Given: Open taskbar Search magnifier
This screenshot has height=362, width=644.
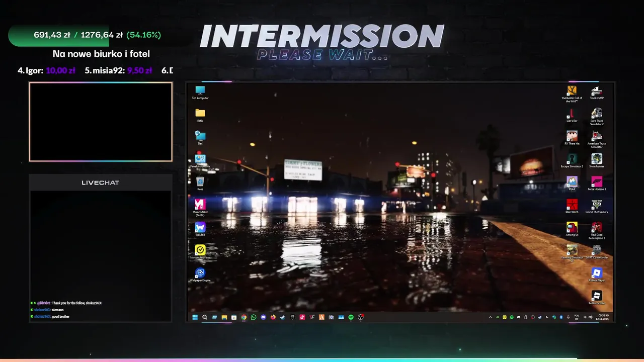Looking at the screenshot, I should point(205,317).
